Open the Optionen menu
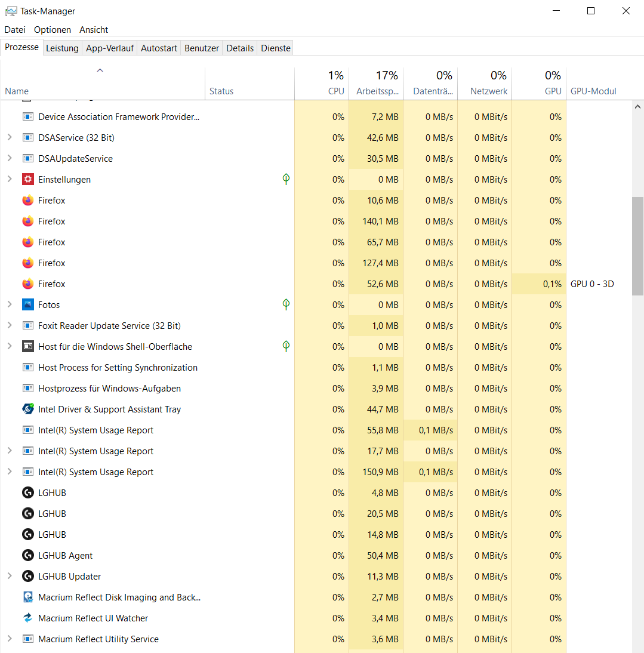This screenshot has width=644, height=653. 53,30
